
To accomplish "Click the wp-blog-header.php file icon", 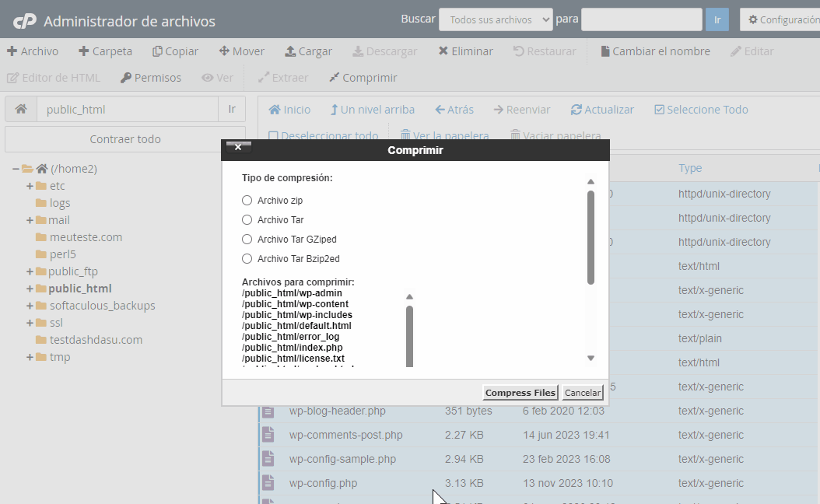I will (x=268, y=411).
